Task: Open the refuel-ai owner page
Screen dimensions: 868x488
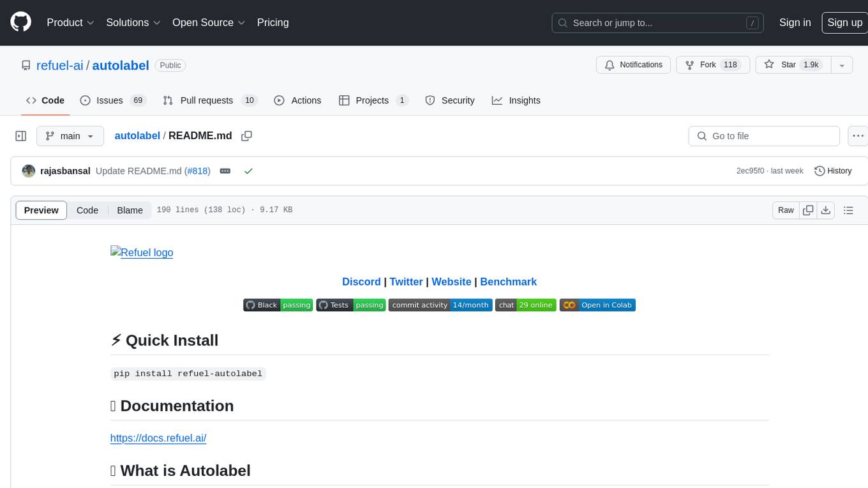Action: pos(60,65)
